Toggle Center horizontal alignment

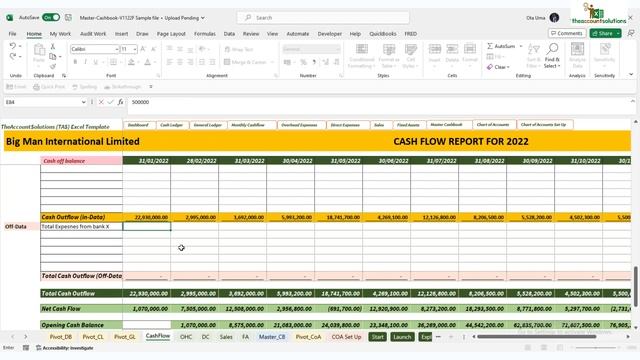[x=180, y=62]
